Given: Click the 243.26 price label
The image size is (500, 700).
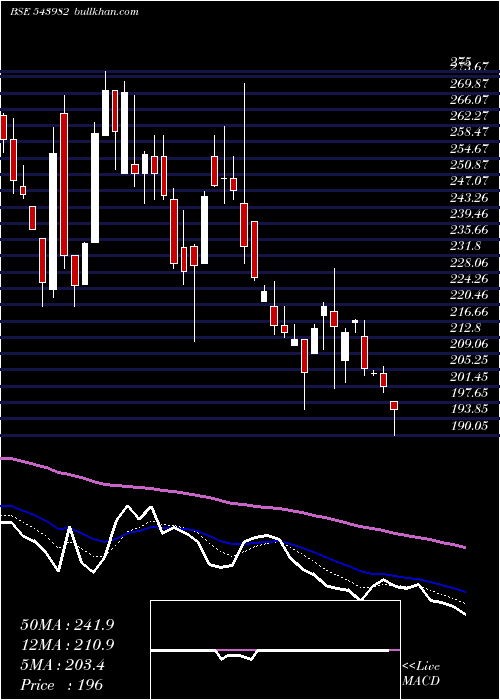Looking at the screenshot, I should pyautogui.click(x=470, y=198).
